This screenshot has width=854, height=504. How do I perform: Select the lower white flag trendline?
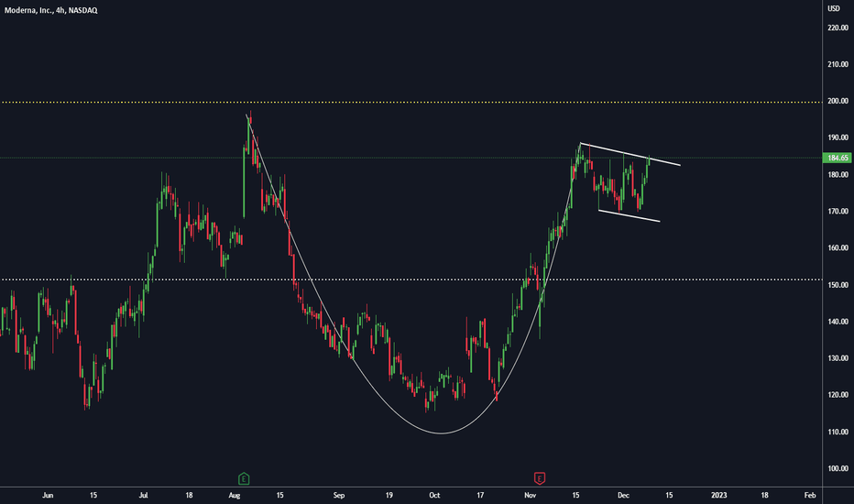tap(630, 215)
